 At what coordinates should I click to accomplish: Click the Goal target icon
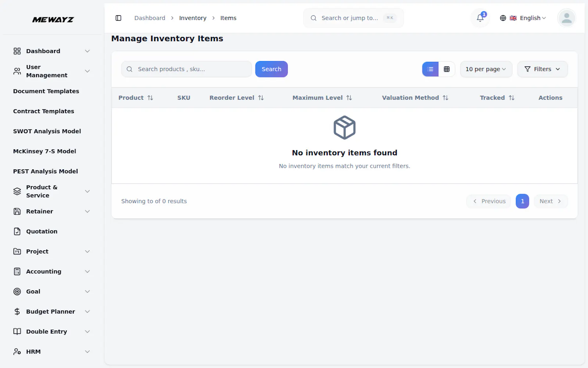(17, 291)
